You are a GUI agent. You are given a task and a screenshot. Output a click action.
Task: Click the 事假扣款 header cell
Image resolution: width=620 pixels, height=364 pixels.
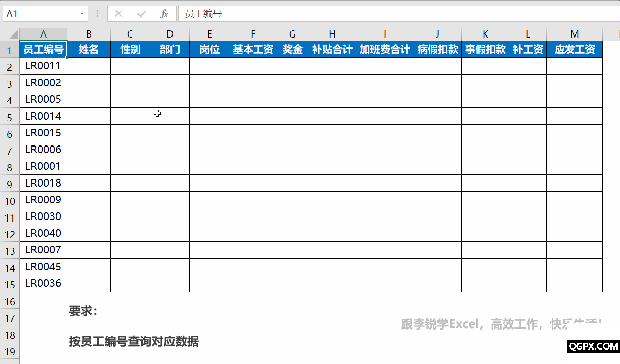[486, 49]
